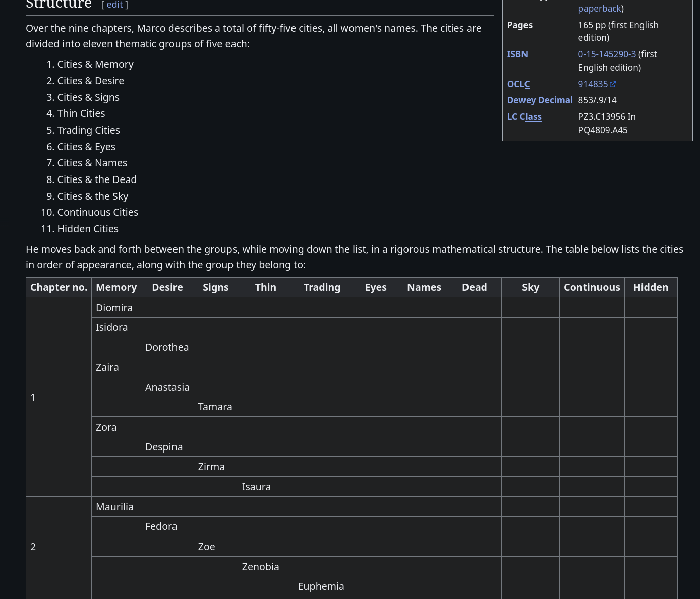This screenshot has height=599, width=700.
Task: Click the 'Eyes' column header
Action: (376, 287)
